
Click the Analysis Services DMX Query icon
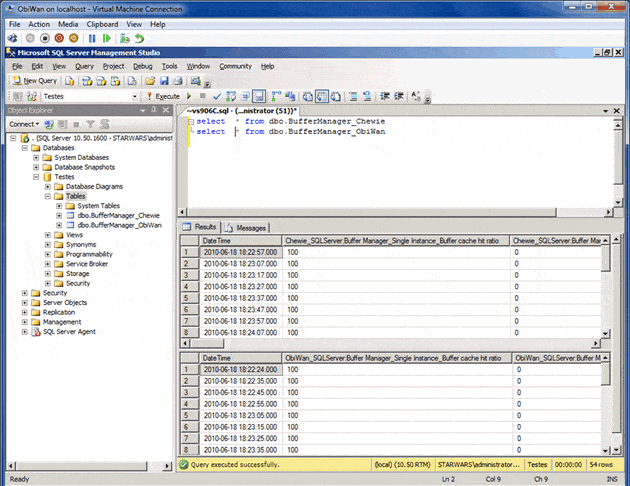tap(101, 81)
